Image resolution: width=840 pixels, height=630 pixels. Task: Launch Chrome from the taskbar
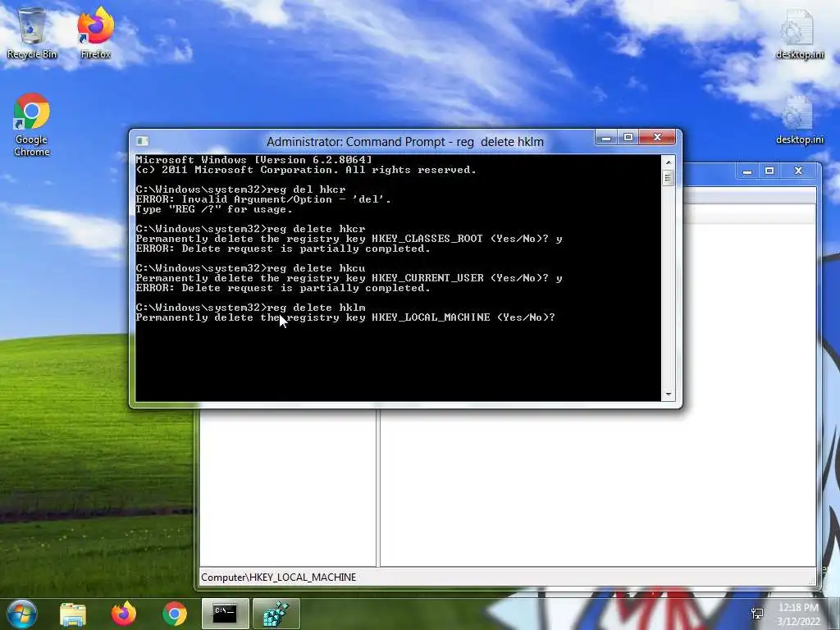click(x=175, y=614)
